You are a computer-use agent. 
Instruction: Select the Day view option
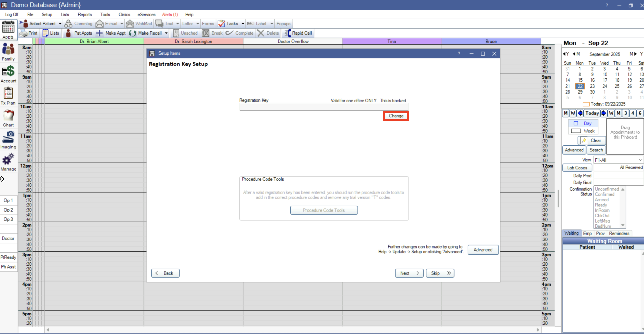583,123
